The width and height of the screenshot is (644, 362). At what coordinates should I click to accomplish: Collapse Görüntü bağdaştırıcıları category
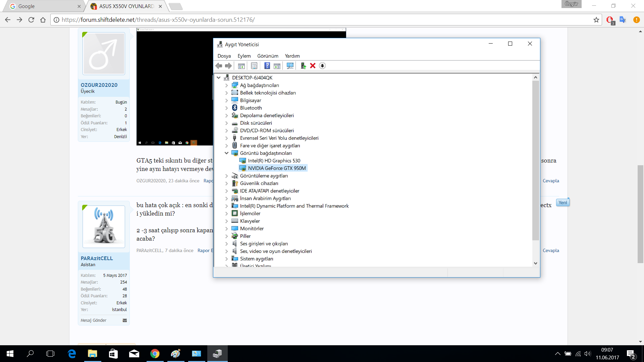[x=226, y=153]
